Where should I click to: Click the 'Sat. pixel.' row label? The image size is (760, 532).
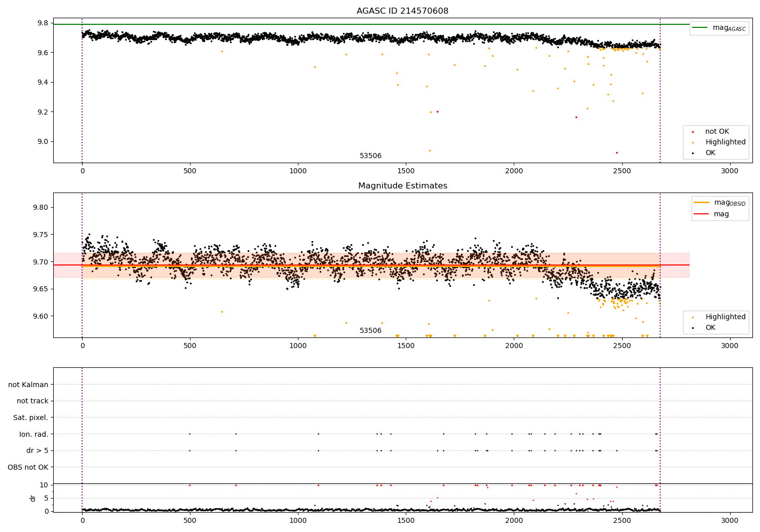click(x=30, y=417)
